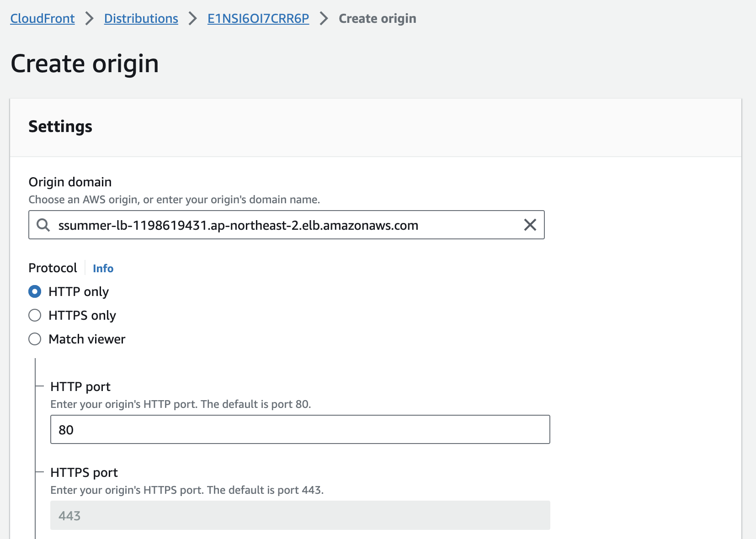Clear the origin domain with the X icon
This screenshot has height=539, width=756.
[x=530, y=225]
